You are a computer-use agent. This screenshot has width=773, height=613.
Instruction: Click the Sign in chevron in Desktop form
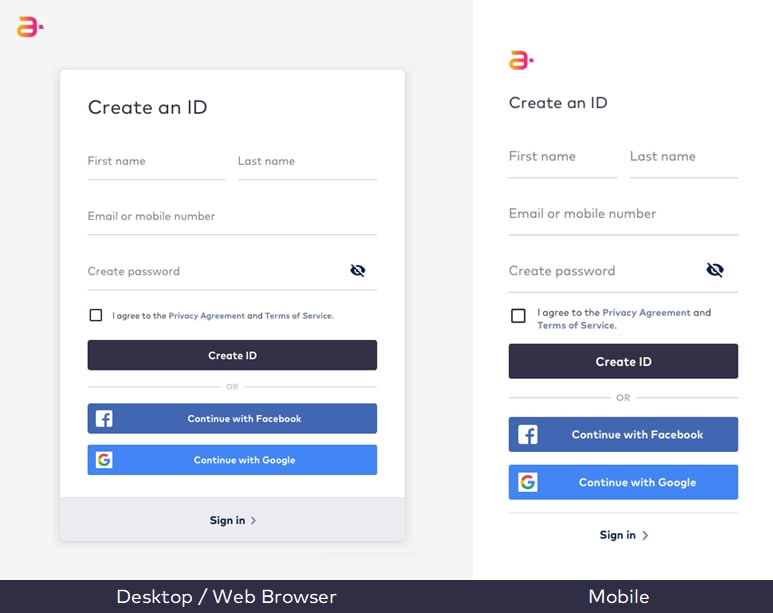[x=253, y=520]
